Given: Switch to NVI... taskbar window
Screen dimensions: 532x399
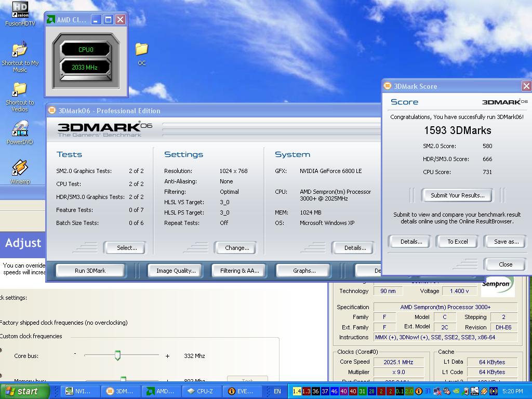Looking at the screenshot, I should pos(80,391).
